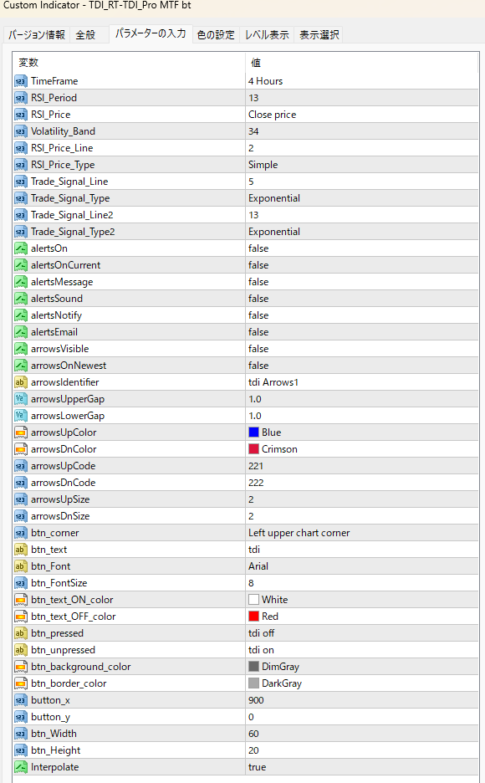Viewport: 485px width, 783px height.
Task: Click the color icon beside btn_text_ON_color
Action: (x=20, y=600)
